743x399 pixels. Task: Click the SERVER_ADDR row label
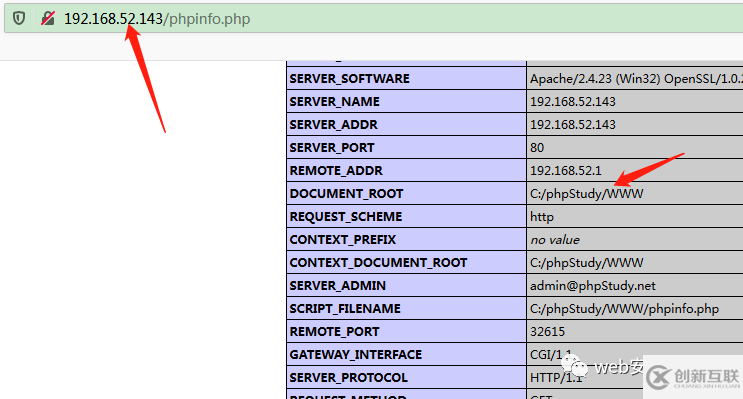(334, 125)
